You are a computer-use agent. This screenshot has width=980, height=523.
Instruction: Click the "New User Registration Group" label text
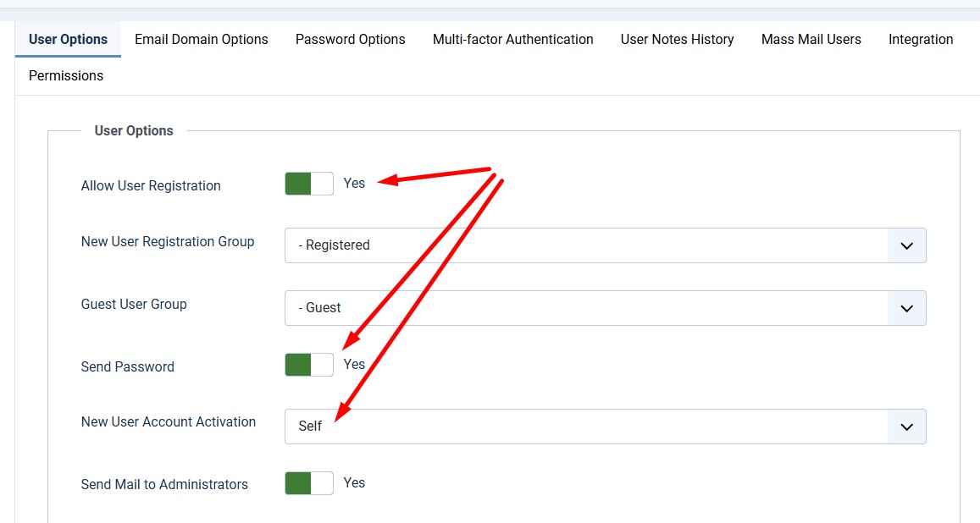[168, 242]
